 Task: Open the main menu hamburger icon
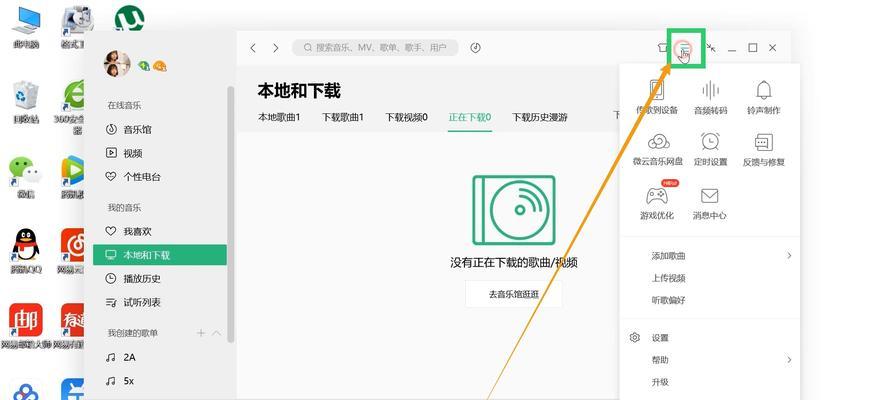[685, 48]
